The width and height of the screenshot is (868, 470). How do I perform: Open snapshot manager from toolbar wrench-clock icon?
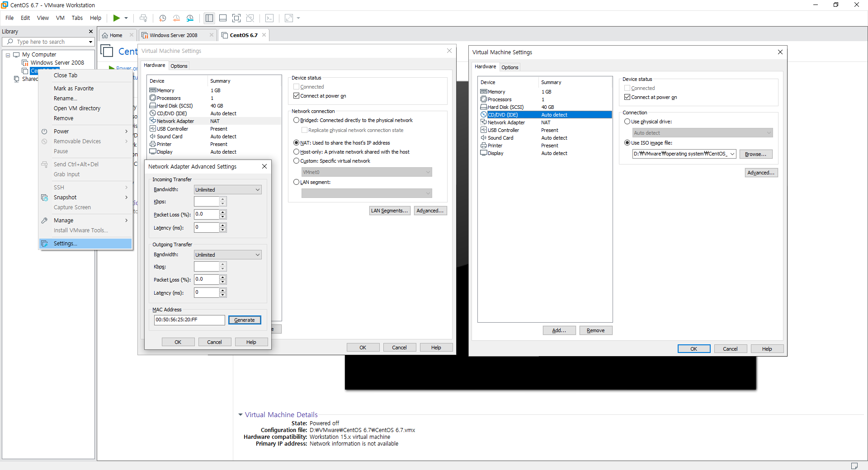click(190, 18)
